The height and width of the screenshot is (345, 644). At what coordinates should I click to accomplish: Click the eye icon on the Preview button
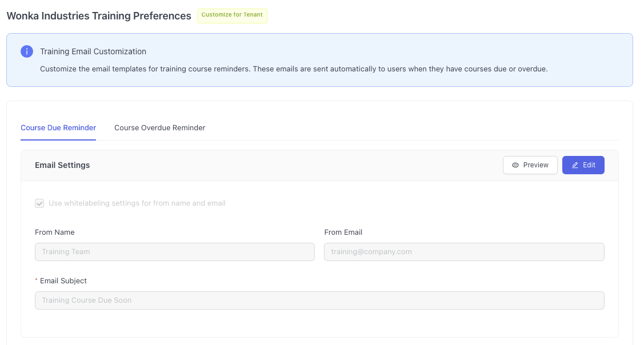[515, 165]
